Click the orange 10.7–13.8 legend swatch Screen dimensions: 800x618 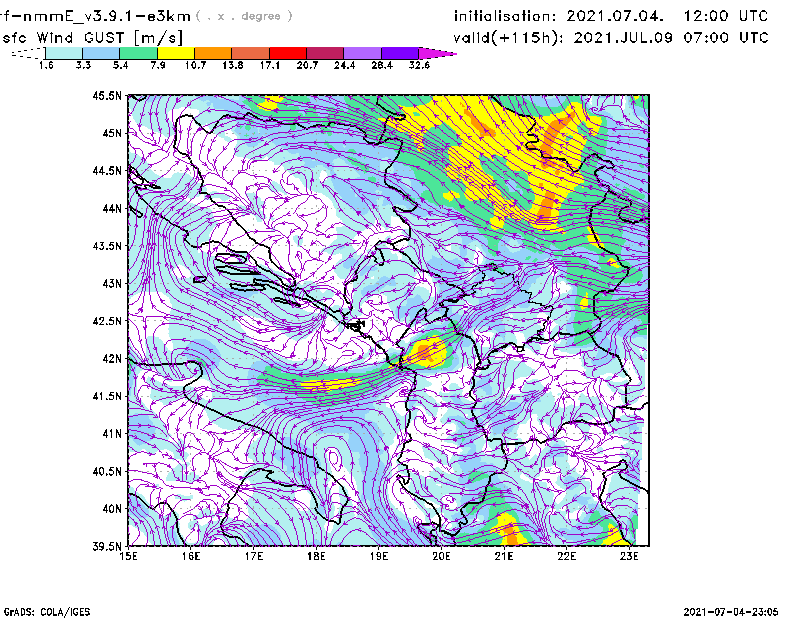coord(213,53)
